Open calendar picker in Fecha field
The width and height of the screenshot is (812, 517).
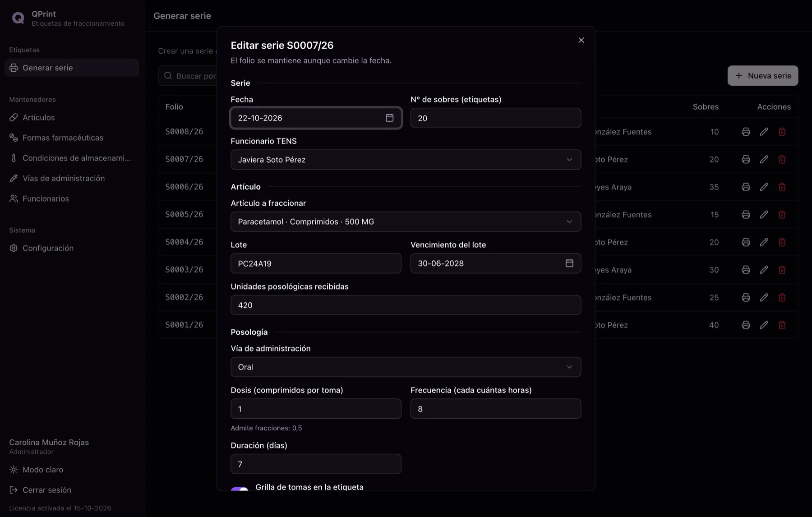click(x=389, y=118)
